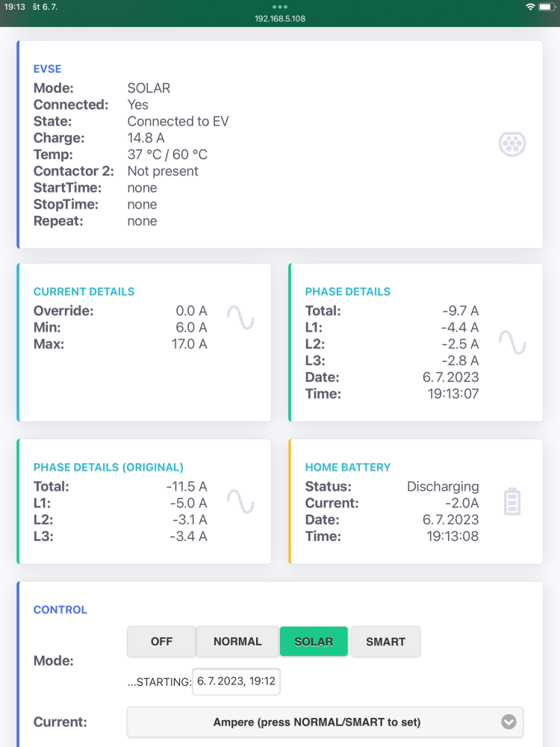Click the CONTROL section heading
560x747 pixels.
click(60, 610)
